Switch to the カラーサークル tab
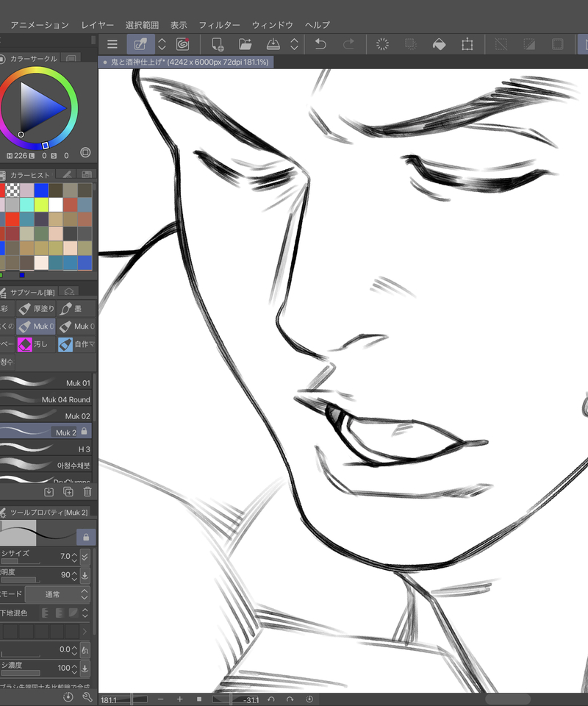Image resolution: width=588 pixels, height=706 pixels. [29, 59]
